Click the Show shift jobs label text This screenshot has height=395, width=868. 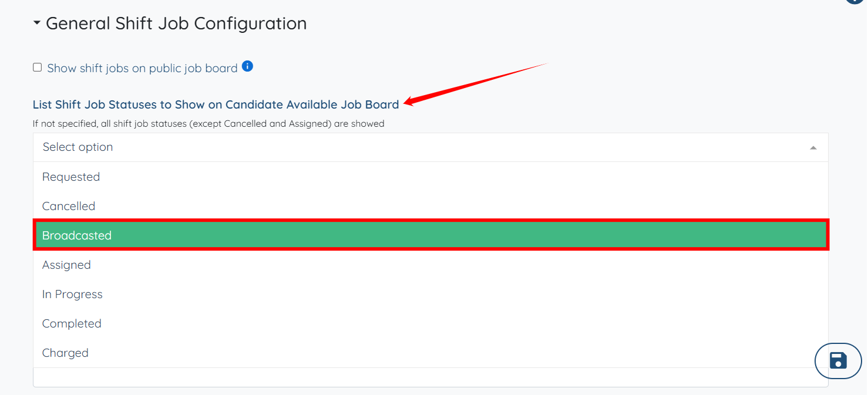142,68
